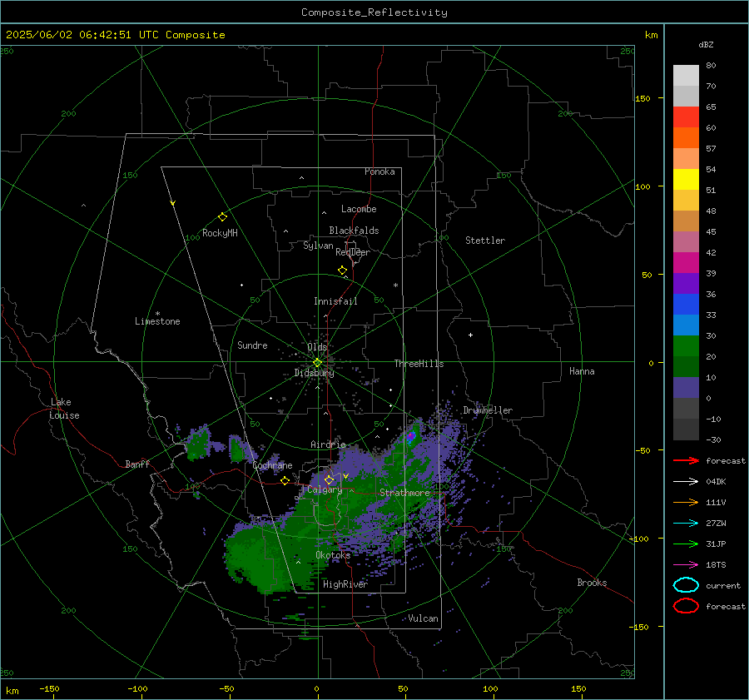Screen dimensions: 749x700
Task: Pick the red swatch below the 65 label
Action: (x=686, y=117)
